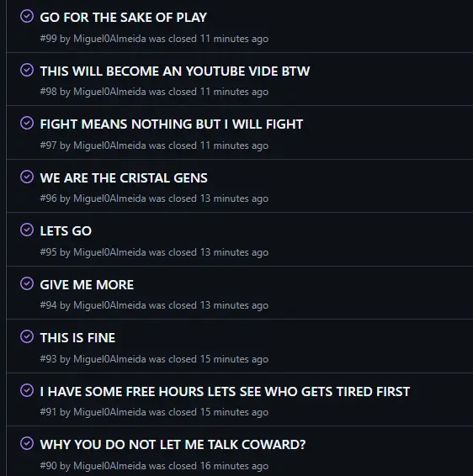Open the THIS IS FINE issue

coord(77,338)
